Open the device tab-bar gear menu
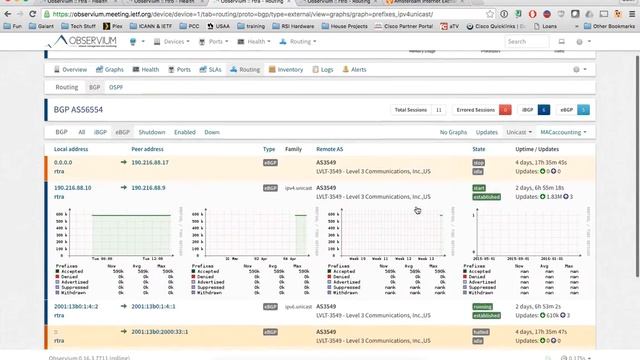This screenshot has width=640, height=360. coord(580,69)
